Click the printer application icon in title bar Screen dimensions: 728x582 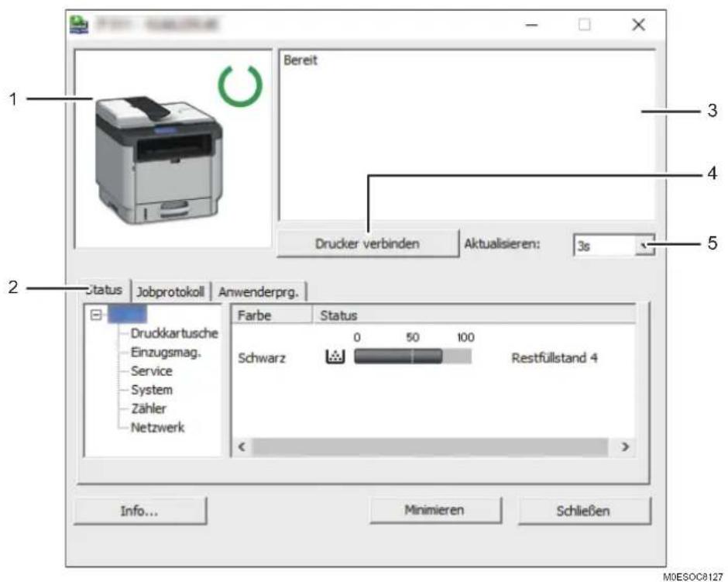(78, 25)
